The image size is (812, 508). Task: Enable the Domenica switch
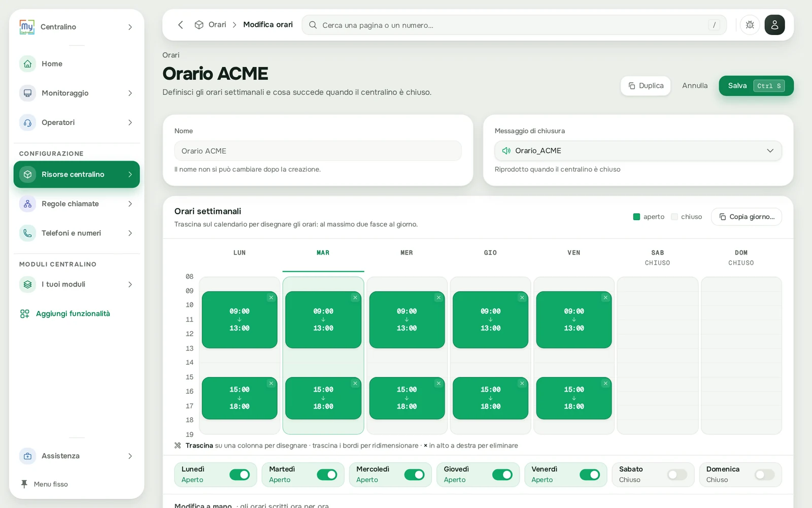tap(765, 474)
